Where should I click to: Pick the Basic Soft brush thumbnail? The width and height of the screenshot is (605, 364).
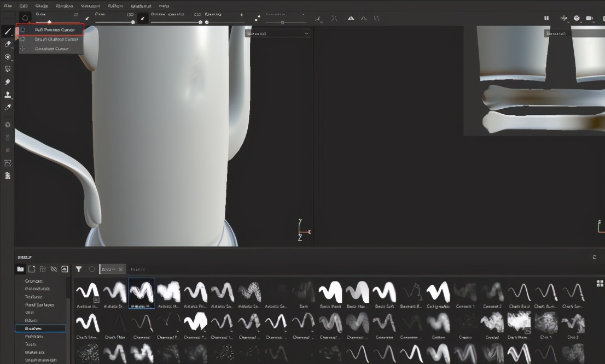point(385,294)
